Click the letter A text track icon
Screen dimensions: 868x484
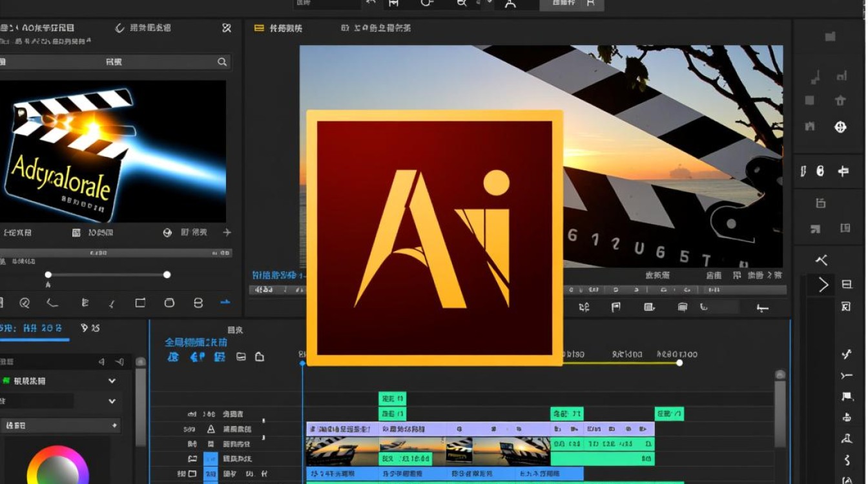[x=211, y=429]
